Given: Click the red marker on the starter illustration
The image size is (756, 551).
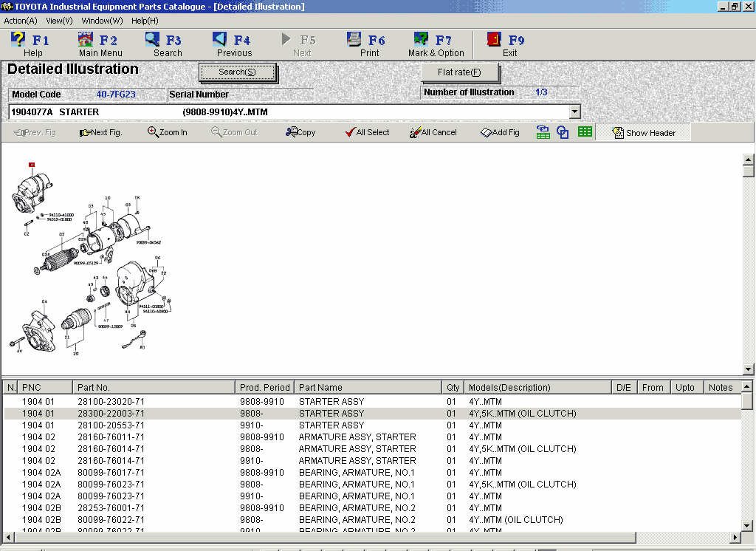Looking at the screenshot, I should [x=32, y=165].
